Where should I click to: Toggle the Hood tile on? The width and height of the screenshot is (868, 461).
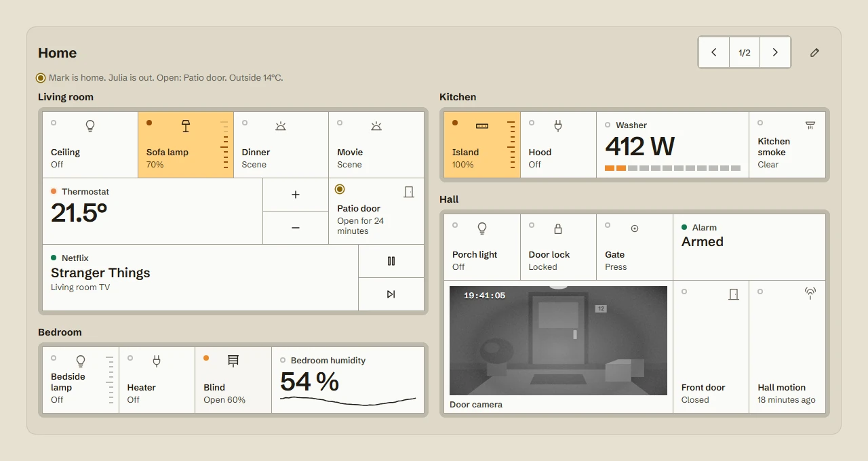(558, 144)
